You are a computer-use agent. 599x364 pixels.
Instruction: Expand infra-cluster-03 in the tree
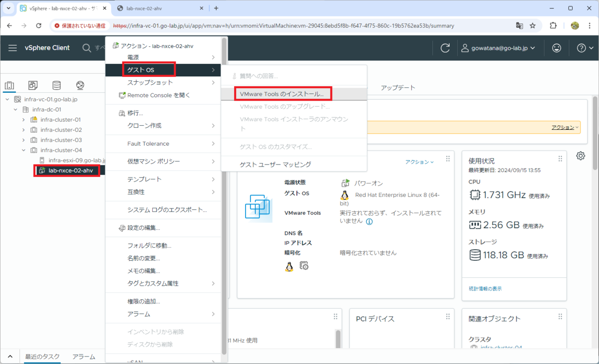tap(23, 140)
